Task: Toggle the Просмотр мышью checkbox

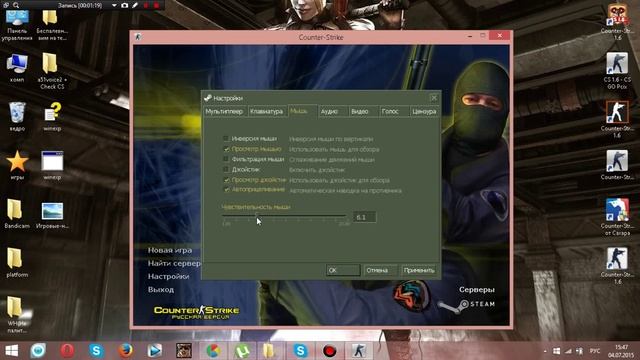Action: (226, 149)
